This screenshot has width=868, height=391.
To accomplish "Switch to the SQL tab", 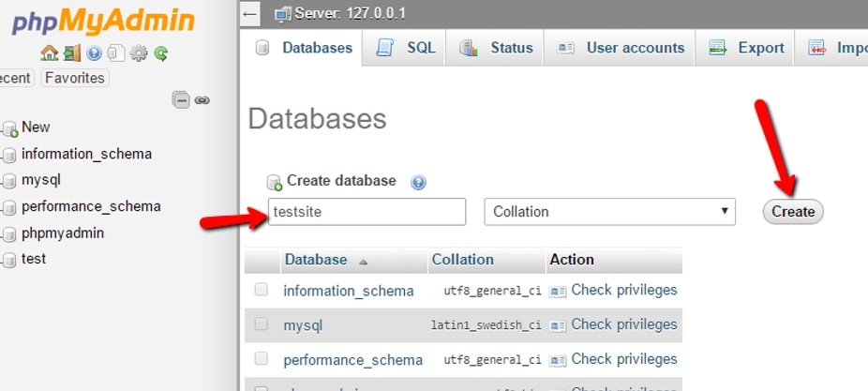I will (x=405, y=48).
